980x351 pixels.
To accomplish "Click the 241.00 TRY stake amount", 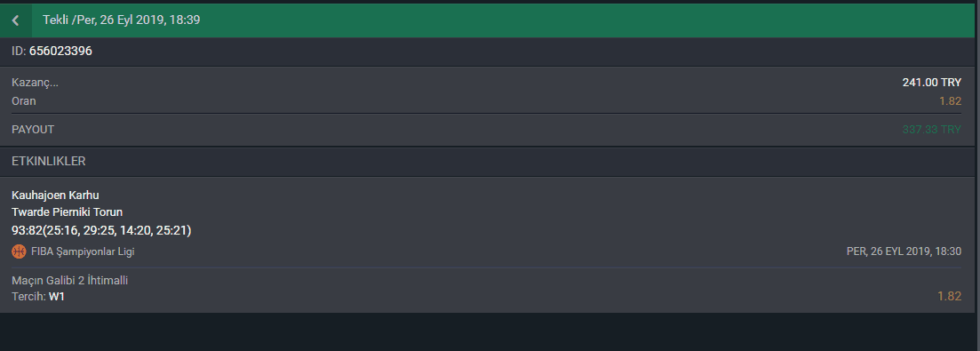I will 931,83.
